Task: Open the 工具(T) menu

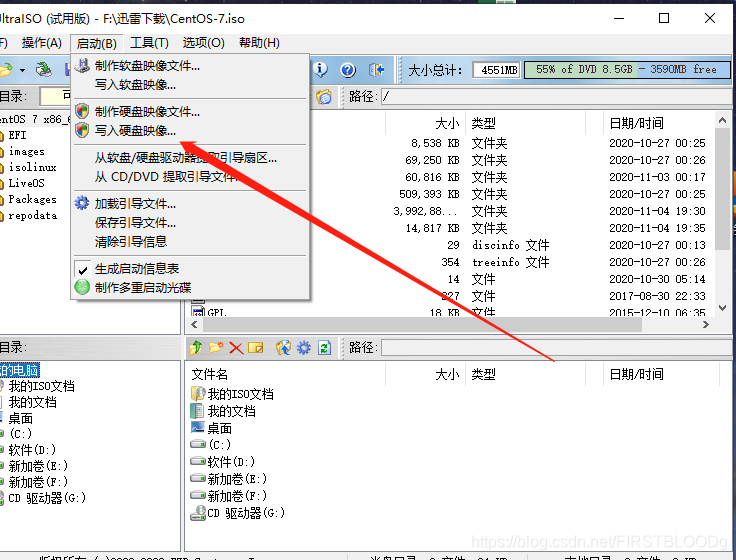Action: [x=149, y=43]
